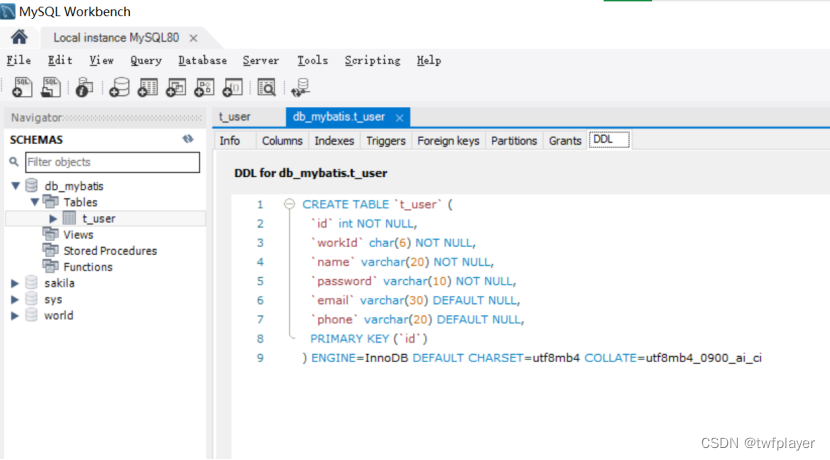This screenshot has width=830, height=460.
Task: Create a new table icon
Action: [148, 87]
